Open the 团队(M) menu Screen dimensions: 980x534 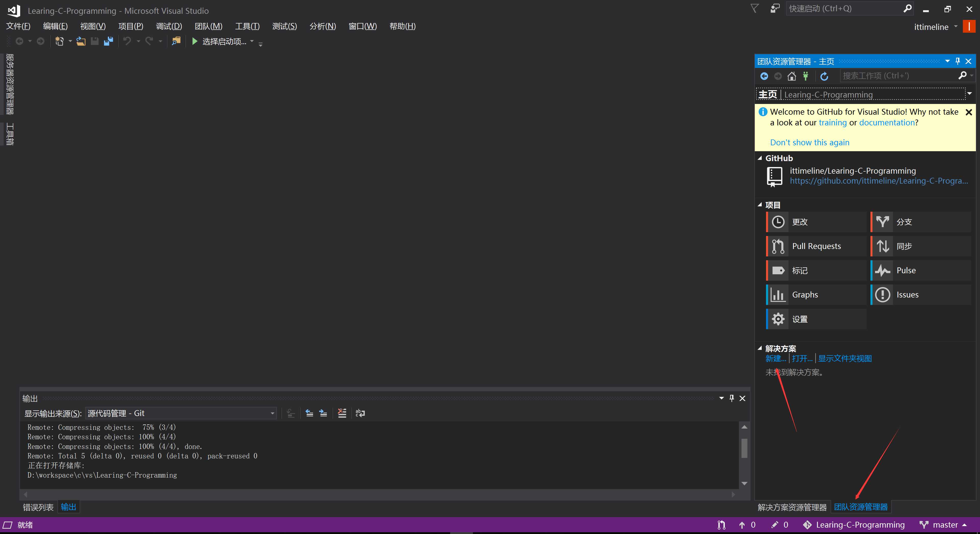208,26
